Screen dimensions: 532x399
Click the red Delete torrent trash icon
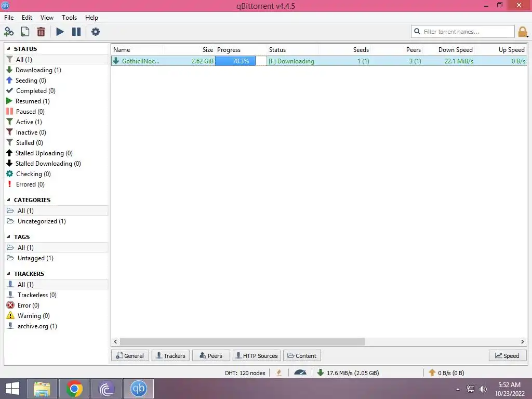pos(41,32)
